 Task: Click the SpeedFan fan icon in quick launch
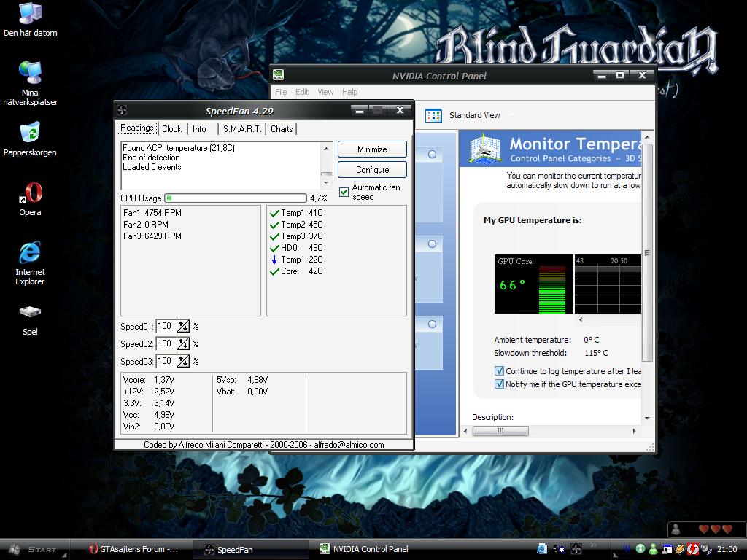pos(576,548)
